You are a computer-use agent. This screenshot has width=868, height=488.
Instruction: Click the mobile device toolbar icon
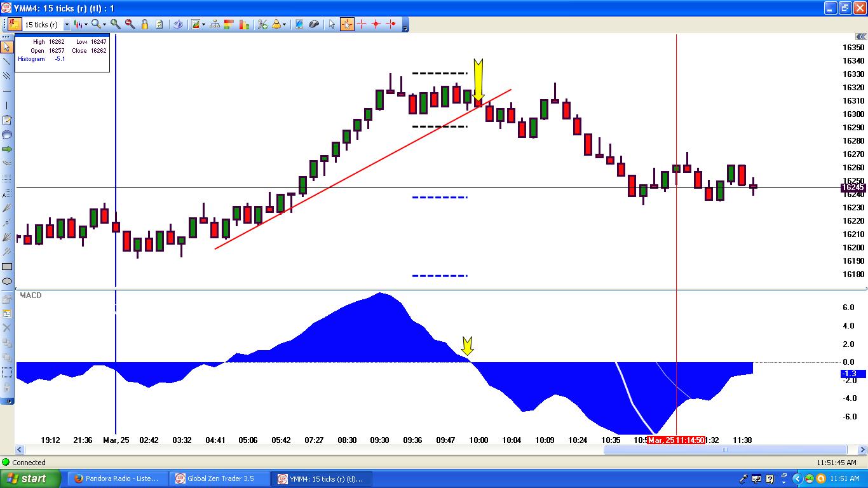[x=299, y=25]
